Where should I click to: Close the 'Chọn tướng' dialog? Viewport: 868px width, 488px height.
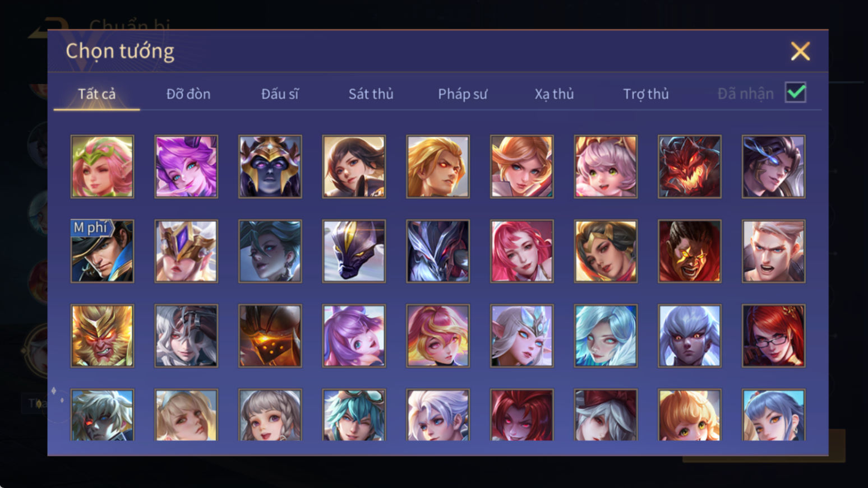click(800, 51)
